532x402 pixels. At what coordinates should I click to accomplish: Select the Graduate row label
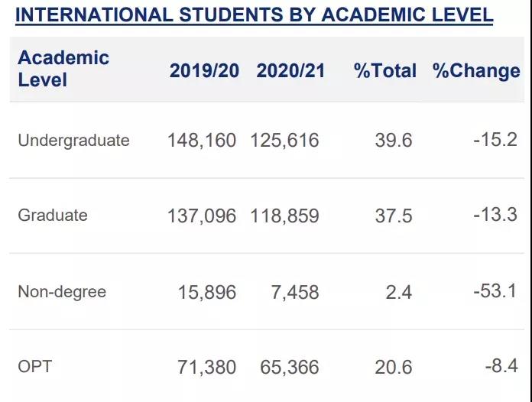[x=53, y=216]
